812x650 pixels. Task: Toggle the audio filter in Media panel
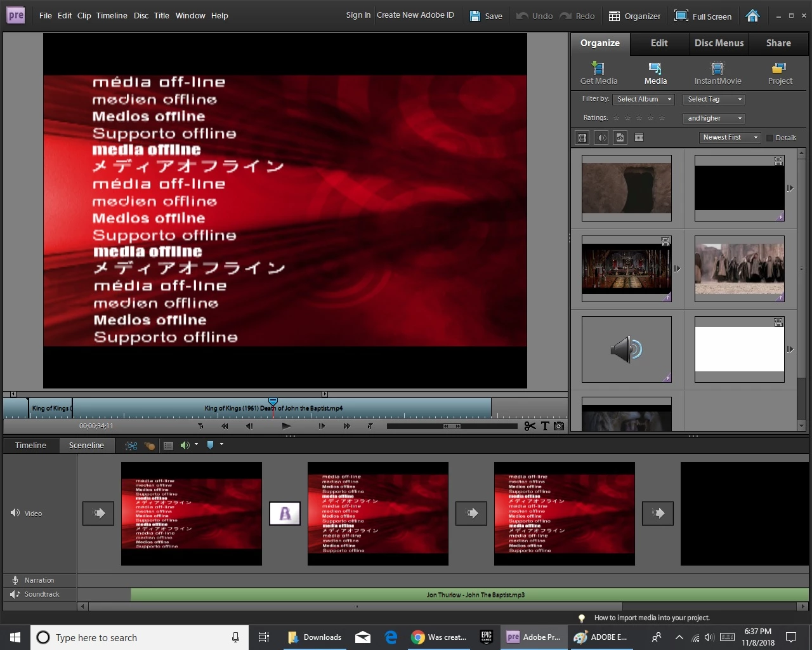601,137
